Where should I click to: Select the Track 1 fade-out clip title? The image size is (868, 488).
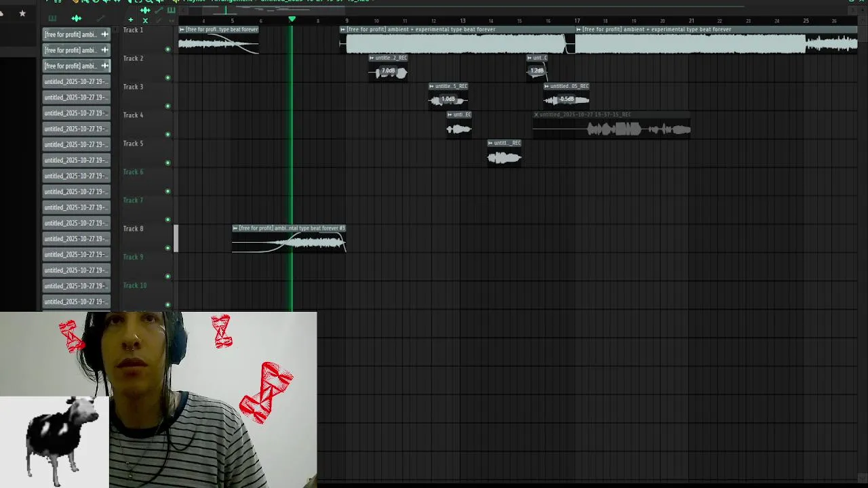(218, 30)
